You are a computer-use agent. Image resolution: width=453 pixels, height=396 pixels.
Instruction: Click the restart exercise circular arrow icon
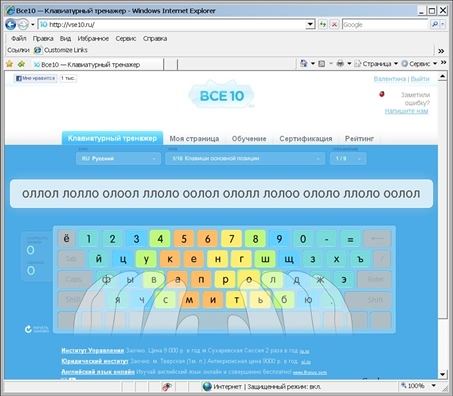[x=28, y=329]
